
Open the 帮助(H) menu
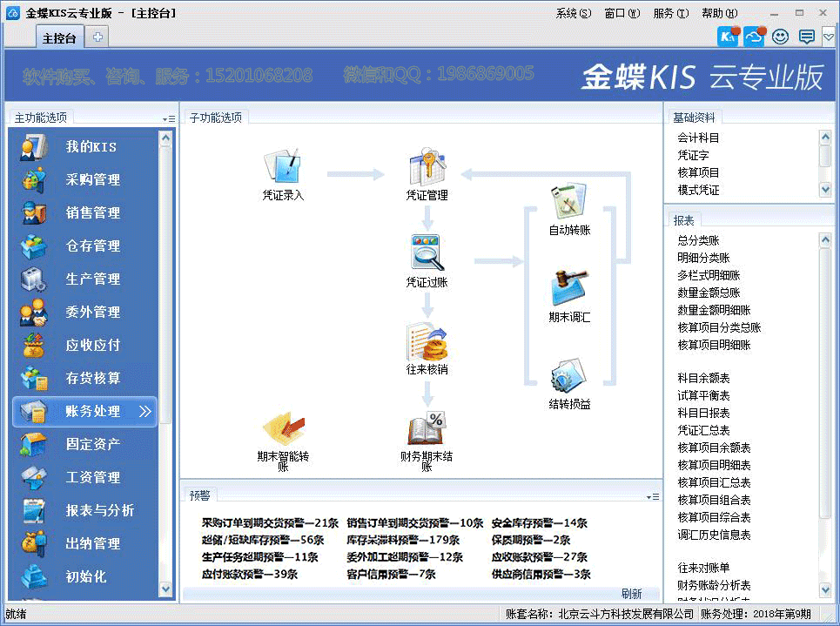click(719, 13)
